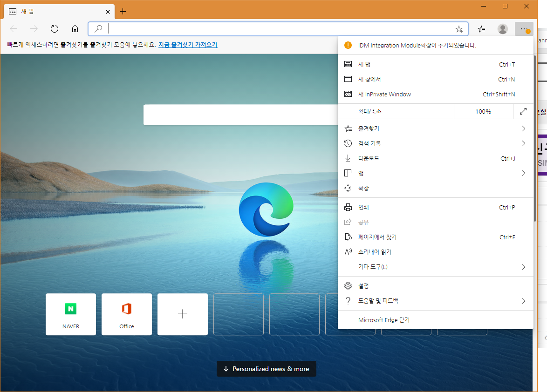Viewport: 547px width, 392px height.
Task: Click the 검색 기록 history clock icon
Action: (x=348, y=143)
